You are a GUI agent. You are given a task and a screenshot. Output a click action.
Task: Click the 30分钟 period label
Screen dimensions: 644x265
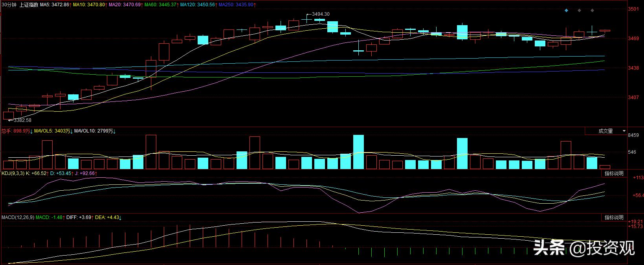[x=9, y=4]
